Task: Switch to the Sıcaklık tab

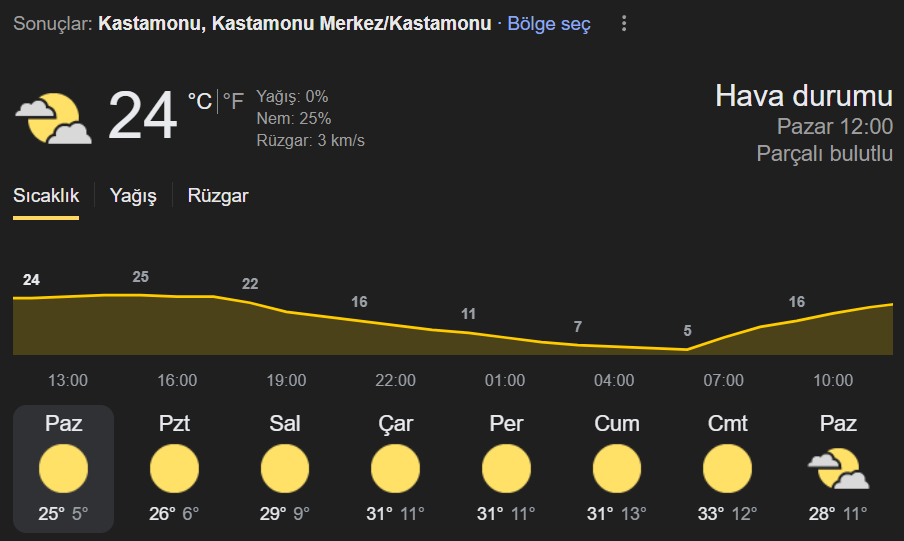Action: click(x=46, y=196)
